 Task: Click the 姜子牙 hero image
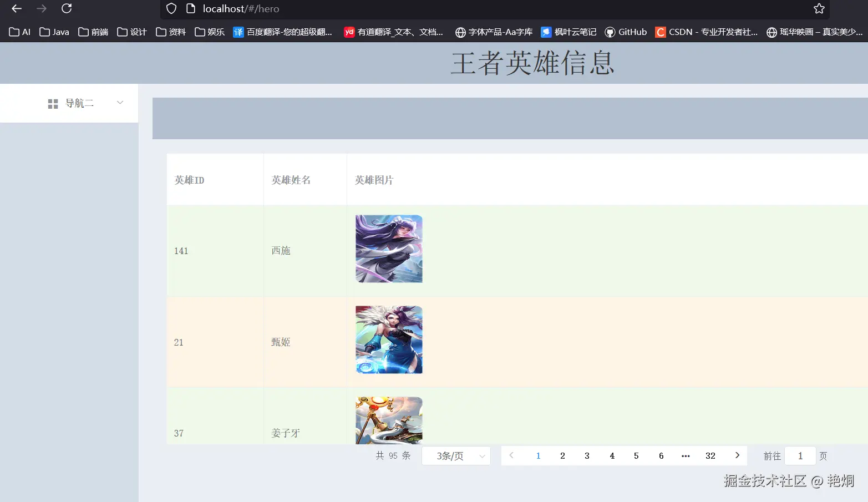point(389,420)
